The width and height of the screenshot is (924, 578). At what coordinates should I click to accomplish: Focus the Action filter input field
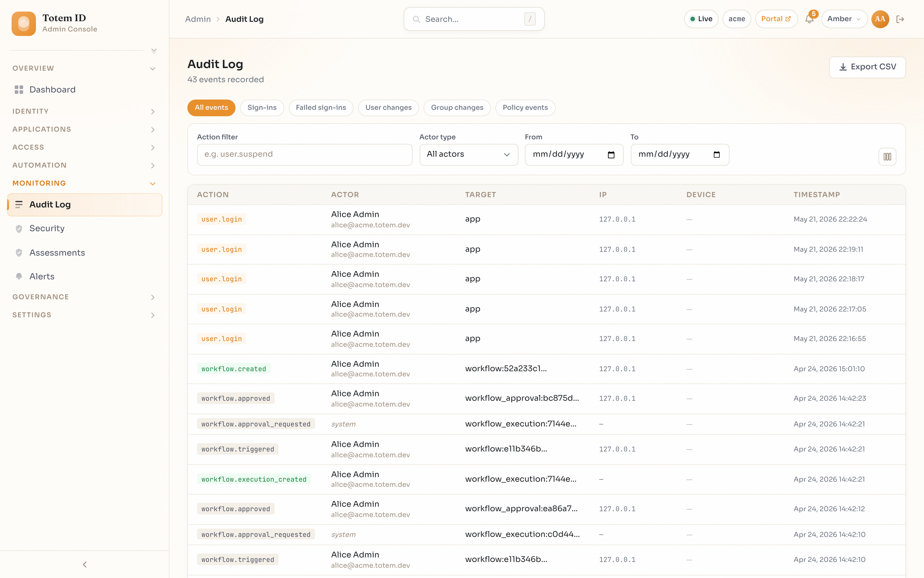coord(304,154)
